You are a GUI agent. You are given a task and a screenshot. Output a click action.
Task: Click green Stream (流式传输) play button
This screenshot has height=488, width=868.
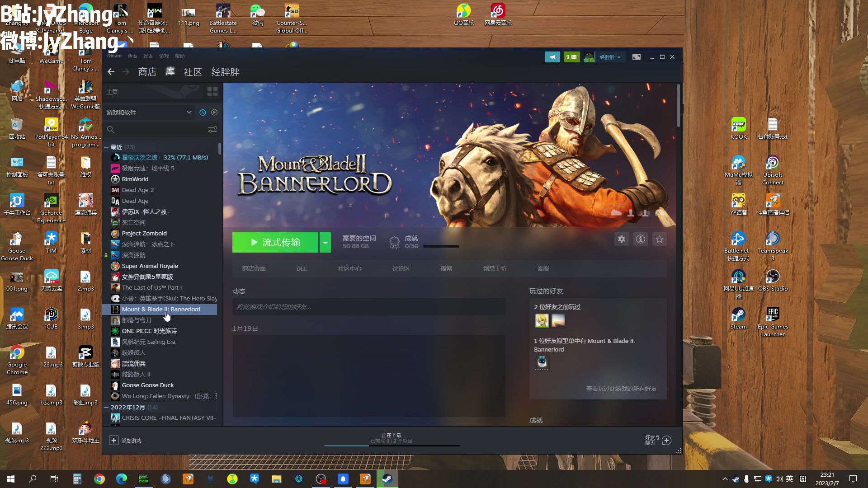pos(275,242)
